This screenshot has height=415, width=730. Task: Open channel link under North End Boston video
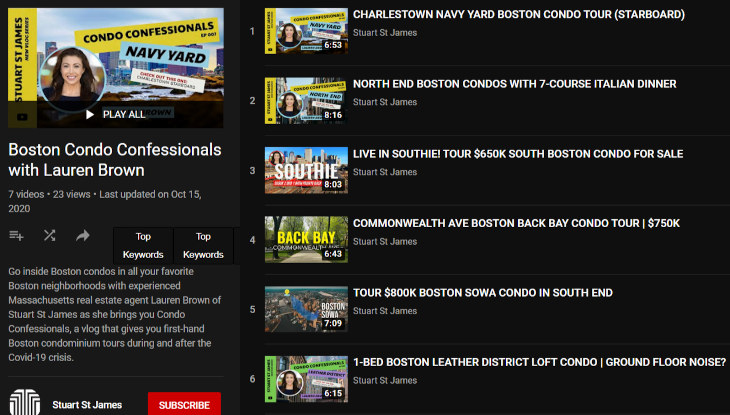click(385, 102)
